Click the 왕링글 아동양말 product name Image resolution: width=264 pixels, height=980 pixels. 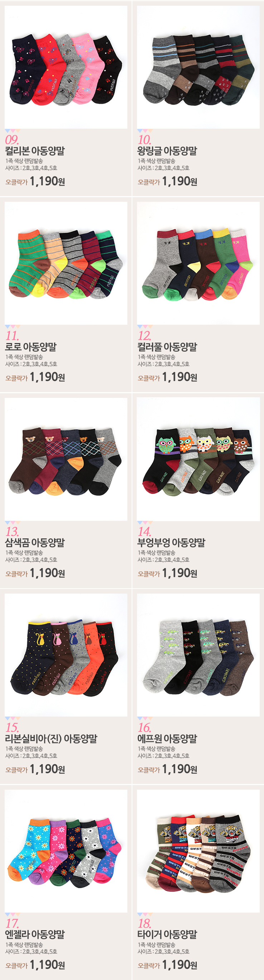point(167,151)
